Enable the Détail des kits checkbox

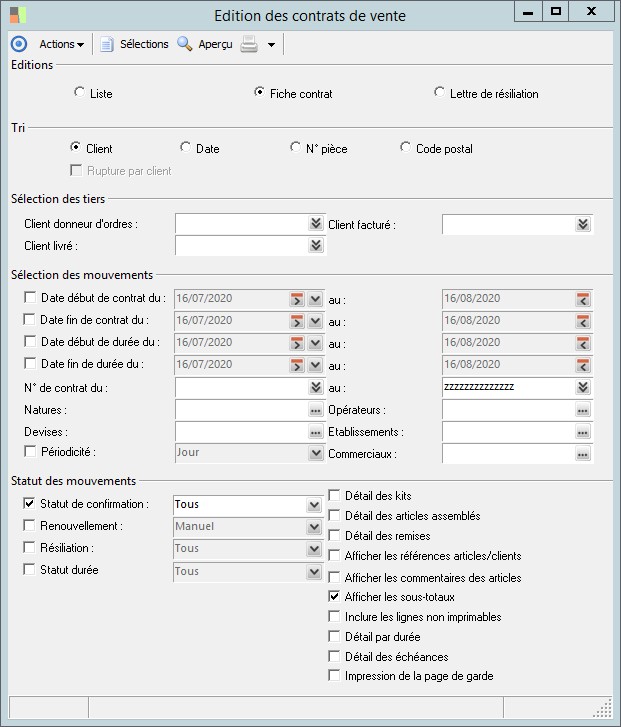pos(335,496)
